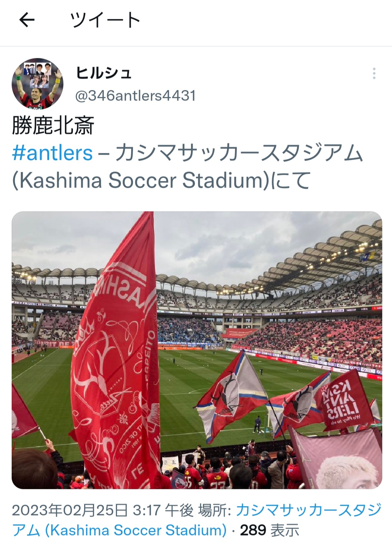Click the 2023年02月25日 3:17 午後 timestamp

(103, 510)
